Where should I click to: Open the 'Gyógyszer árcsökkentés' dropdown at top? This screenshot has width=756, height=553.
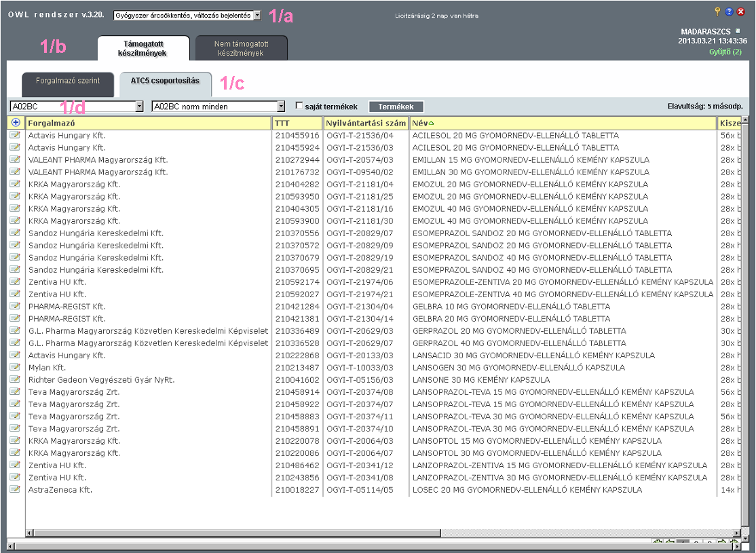coord(187,16)
